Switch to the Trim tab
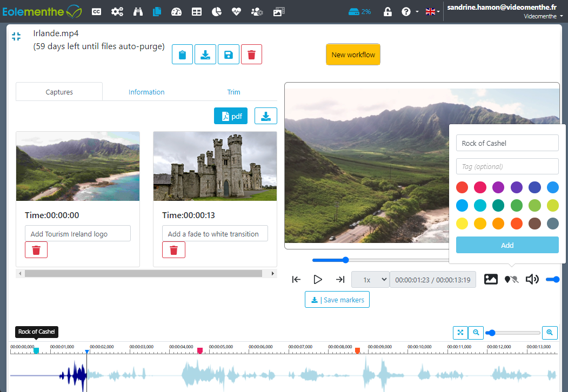The width and height of the screenshot is (568, 392). pyautogui.click(x=233, y=92)
